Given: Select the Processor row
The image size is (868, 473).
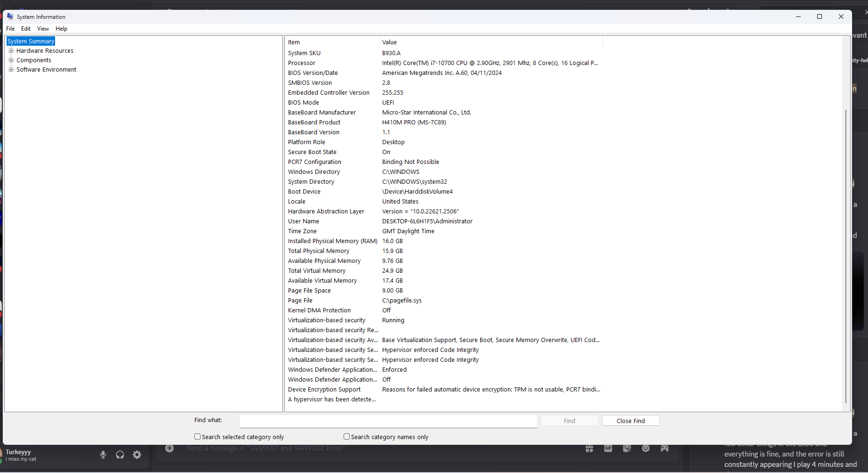Looking at the screenshot, I should point(443,63).
